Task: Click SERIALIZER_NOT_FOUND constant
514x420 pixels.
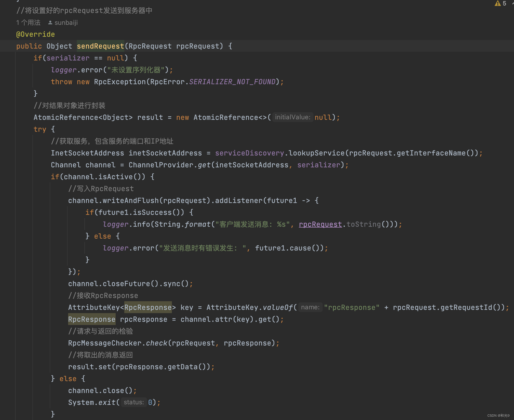Action: pyautogui.click(x=232, y=82)
